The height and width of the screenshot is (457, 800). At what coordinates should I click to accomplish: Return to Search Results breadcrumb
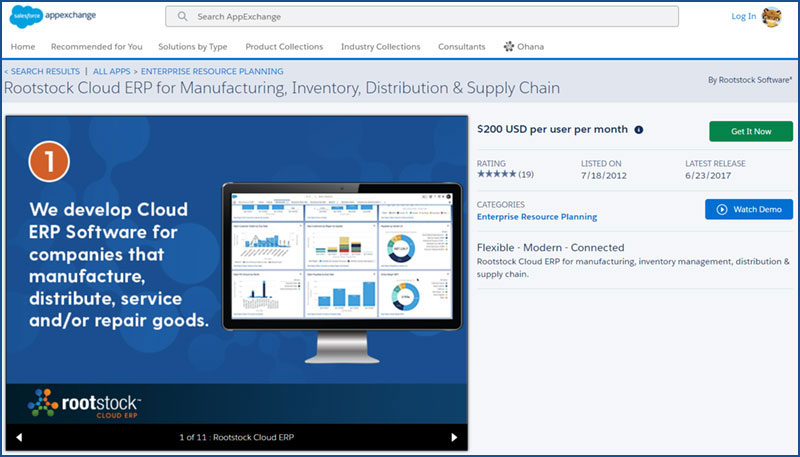click(42, 71)
